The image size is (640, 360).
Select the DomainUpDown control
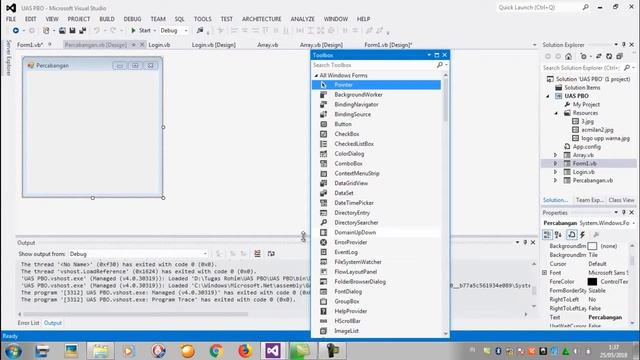(x=376, y=232)
